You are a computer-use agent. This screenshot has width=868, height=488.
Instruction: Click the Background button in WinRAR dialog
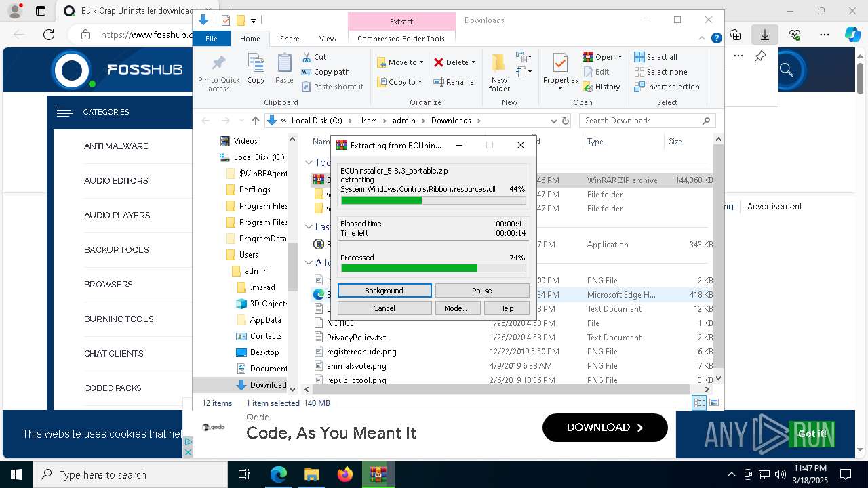(384, 291)
